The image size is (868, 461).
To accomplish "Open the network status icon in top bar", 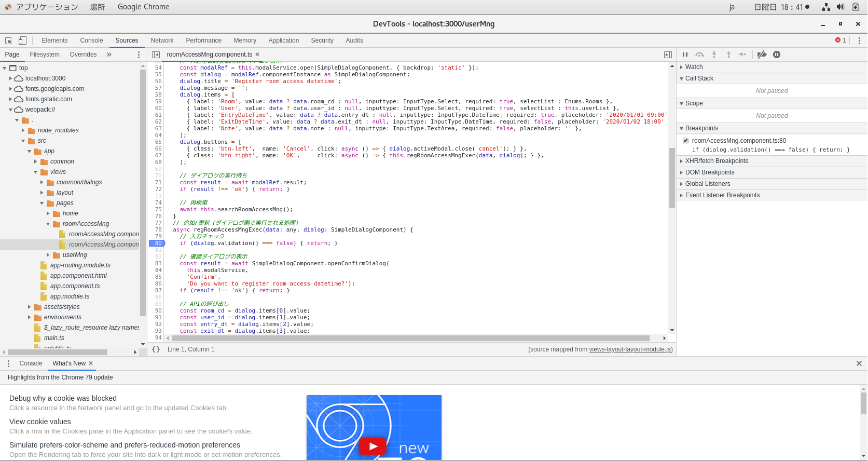I will (826, 7).
